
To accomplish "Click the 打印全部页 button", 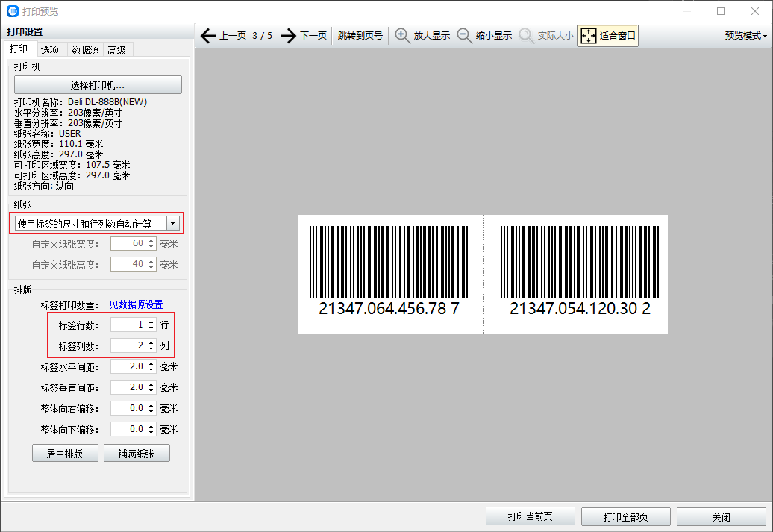I will (x=625, y=516).
